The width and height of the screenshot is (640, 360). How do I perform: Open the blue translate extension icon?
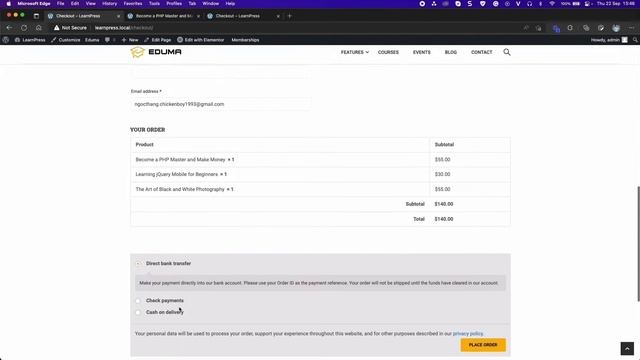[556, 28]
